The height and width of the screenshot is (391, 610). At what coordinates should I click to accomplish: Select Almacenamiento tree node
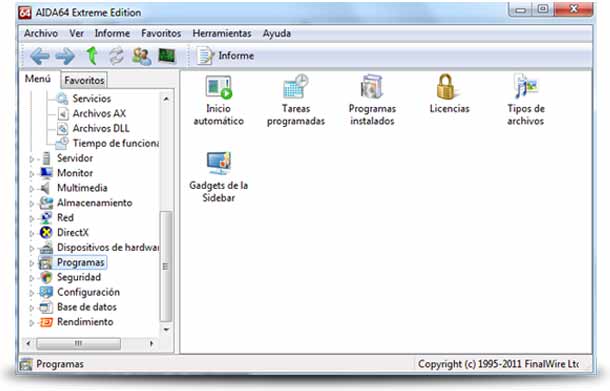[x=94, y=203]
